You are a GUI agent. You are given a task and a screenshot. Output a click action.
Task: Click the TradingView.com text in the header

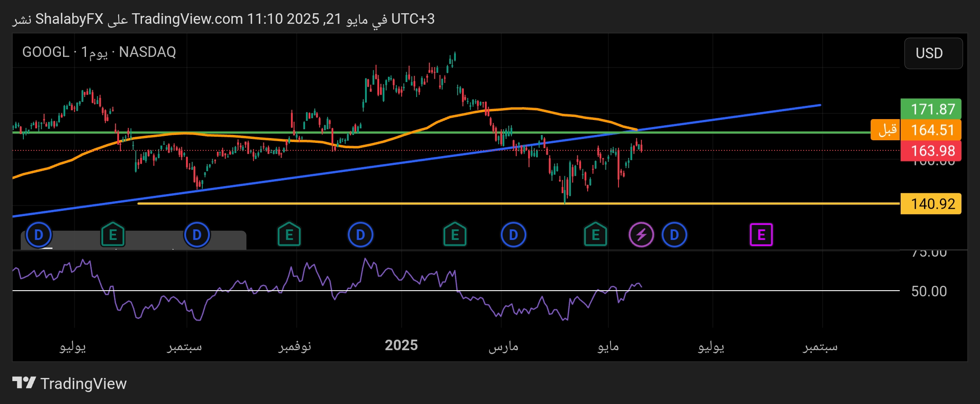[187, 19]
